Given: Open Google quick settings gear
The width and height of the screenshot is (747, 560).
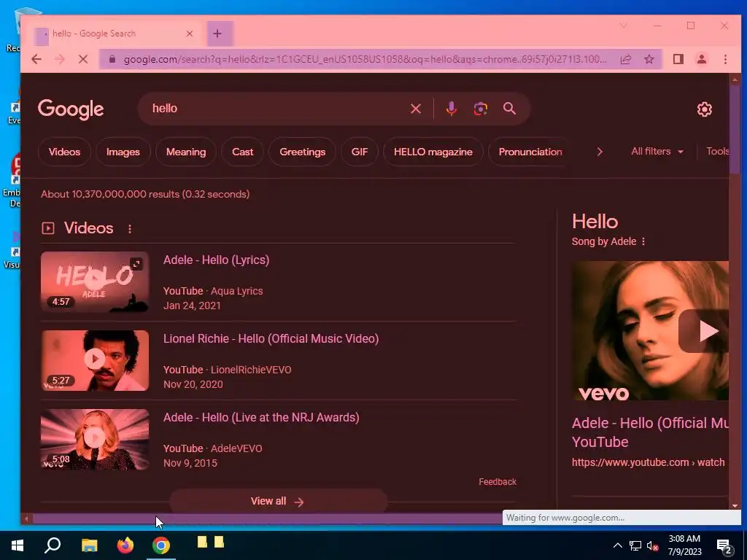Looking at the screenshot, I should (704, 109).
